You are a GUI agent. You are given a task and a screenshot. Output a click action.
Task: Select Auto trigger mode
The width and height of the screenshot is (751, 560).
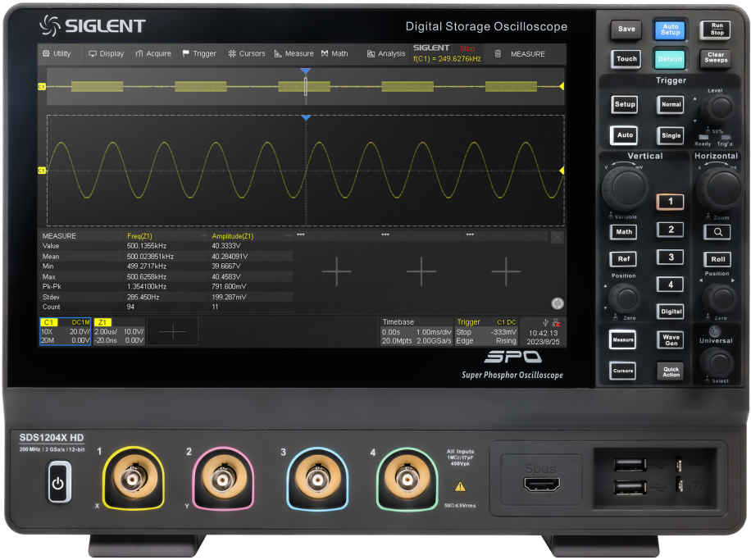(x=625, y=135)
